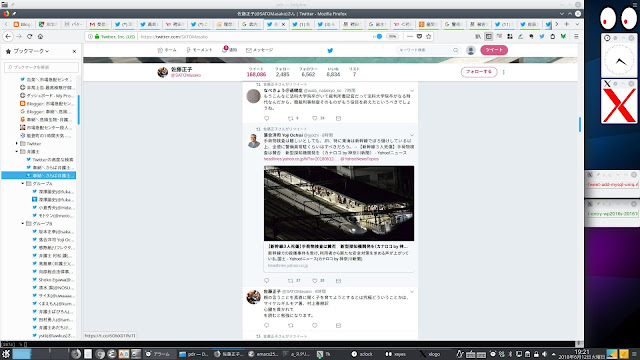Screen dimensions: 640x360
Task: Open the profile more options three dots
Action: pyautogui.click(x=504, y=72)
